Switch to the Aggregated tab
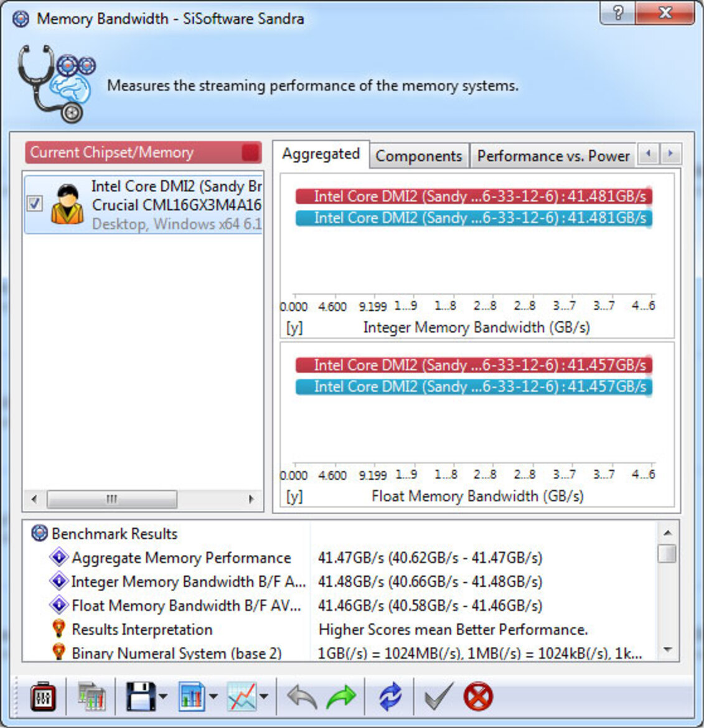Viewport: 704px width, 728px height. pyautogui.click(x=321, y=154)
